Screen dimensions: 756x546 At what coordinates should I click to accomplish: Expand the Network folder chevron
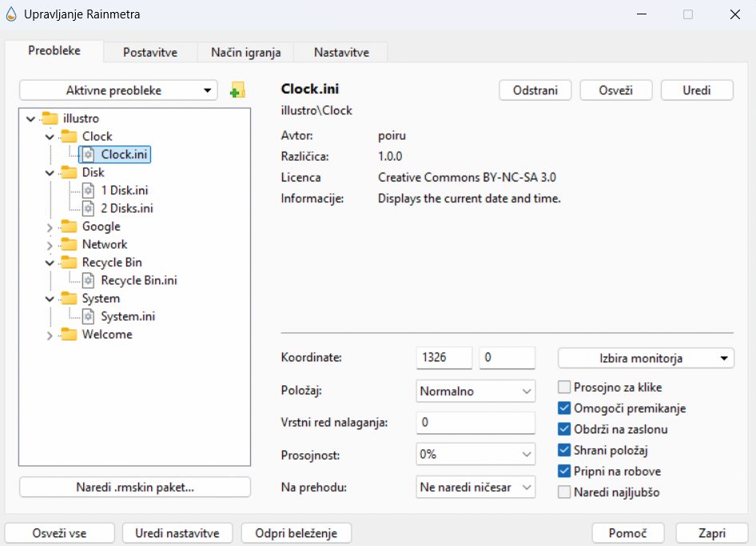[x=50, y=245]
